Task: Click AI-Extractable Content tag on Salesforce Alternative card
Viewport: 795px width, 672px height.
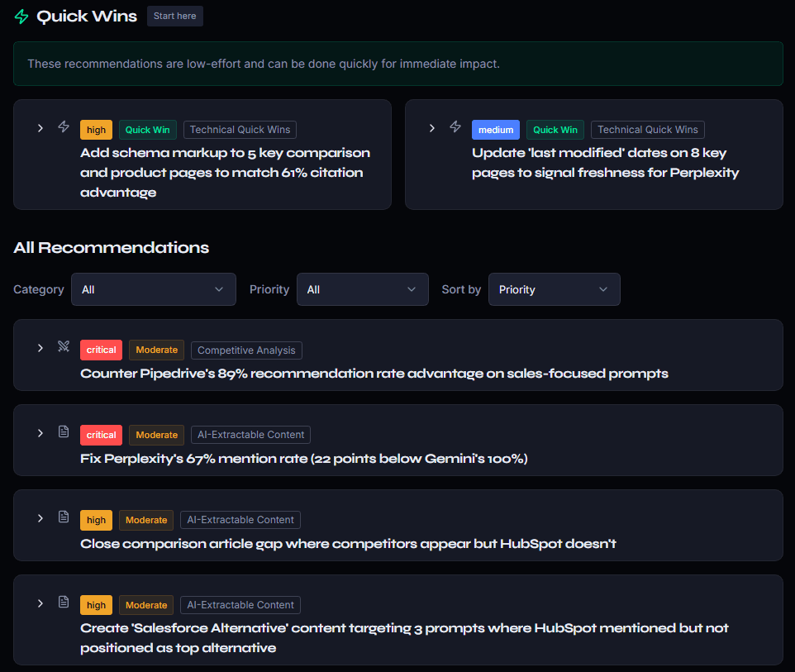Action: [x=240, y=605]
